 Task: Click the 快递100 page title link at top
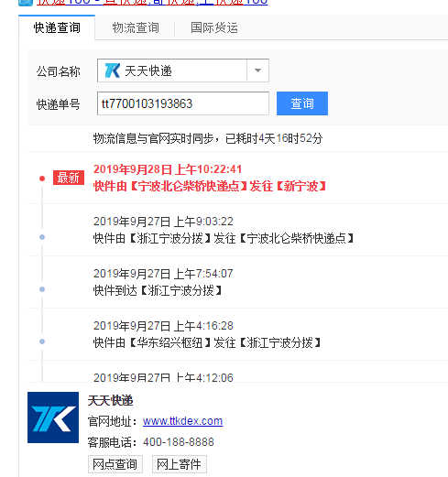[152, 3]
